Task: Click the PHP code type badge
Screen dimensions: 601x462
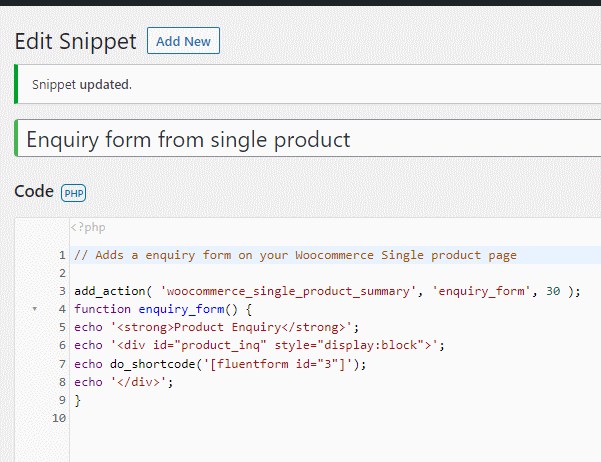Action: pos(74,193)
